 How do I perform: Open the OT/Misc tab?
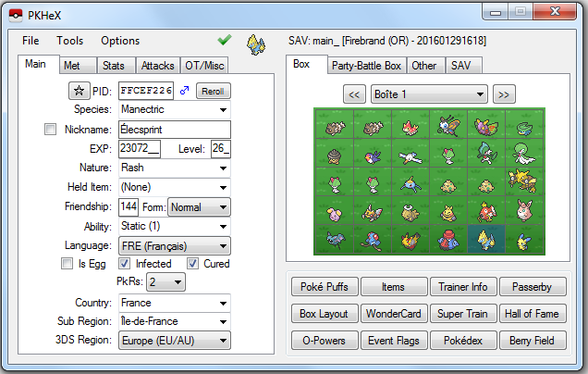click(204, 66)
